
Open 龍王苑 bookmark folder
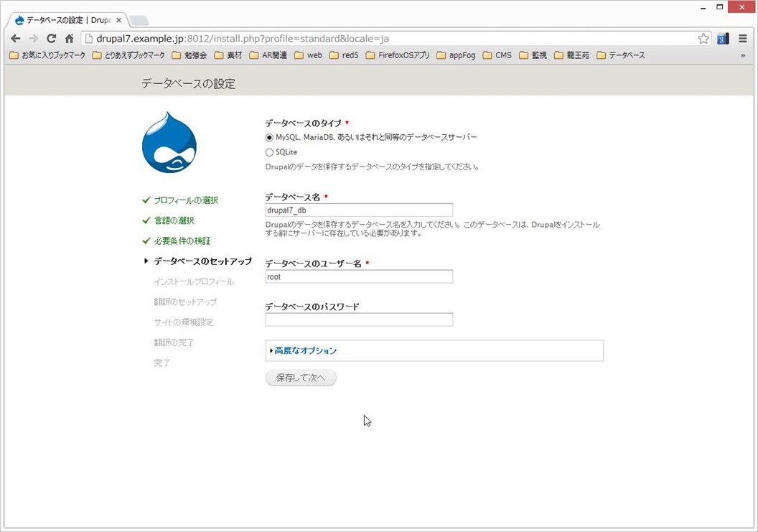pos(572,55)
